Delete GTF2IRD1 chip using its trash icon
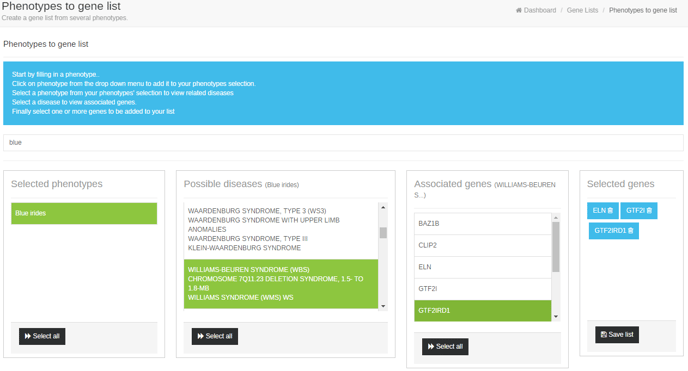Screen dimensions: 688x371 [631, 231]
